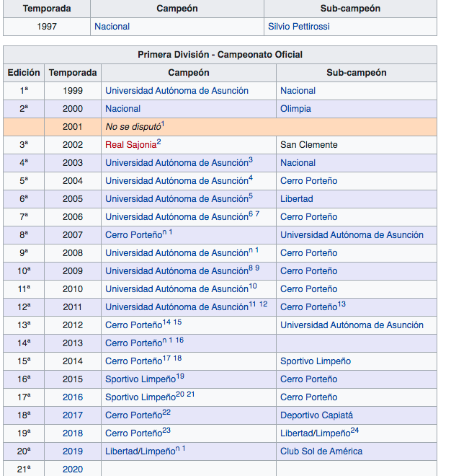This screenshot has width=451, height=476.
Task: Open Club Sol de América link
Action: 321,451
